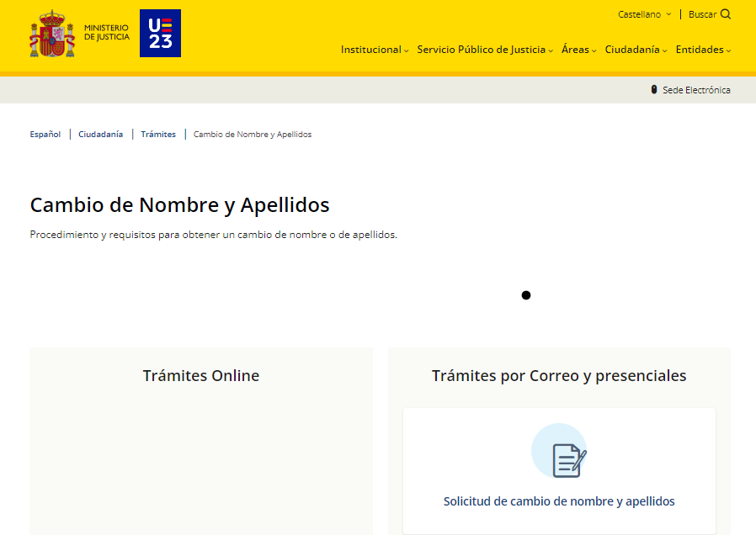Screen dimensions: 756x535
Task: Go to Ciudadanía in breadcrumb
Action: [101, 135]
